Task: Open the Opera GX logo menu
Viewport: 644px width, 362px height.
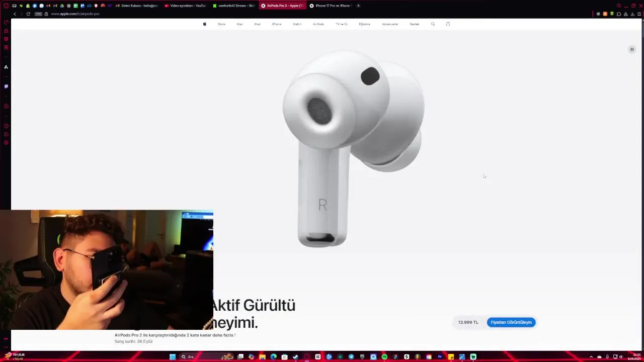Action: (6, 6)
